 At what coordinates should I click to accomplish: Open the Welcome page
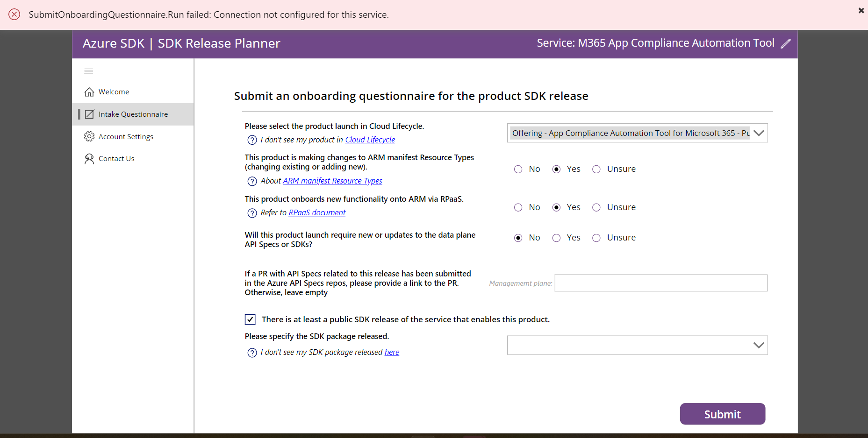(x=133, y=92)
